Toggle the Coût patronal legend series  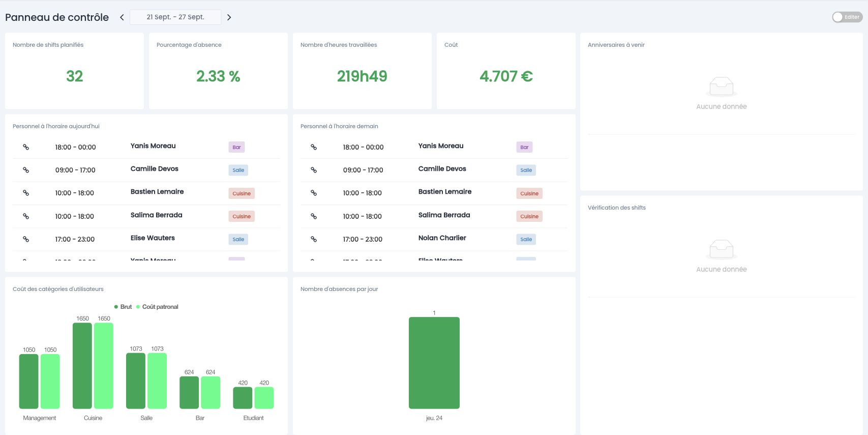pos(157,307)
